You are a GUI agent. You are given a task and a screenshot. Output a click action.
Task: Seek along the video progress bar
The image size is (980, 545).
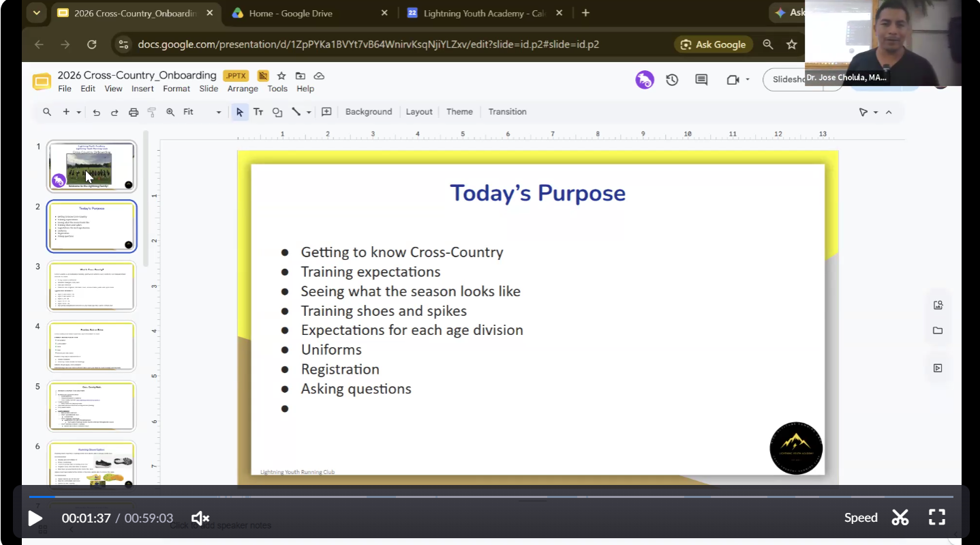[490, 497]
